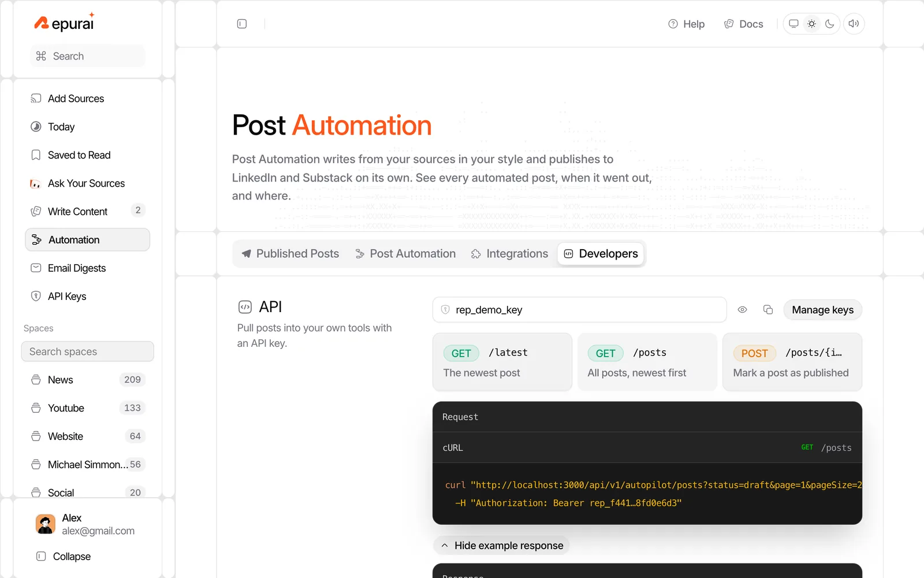Open Today view

pos(88,127)
